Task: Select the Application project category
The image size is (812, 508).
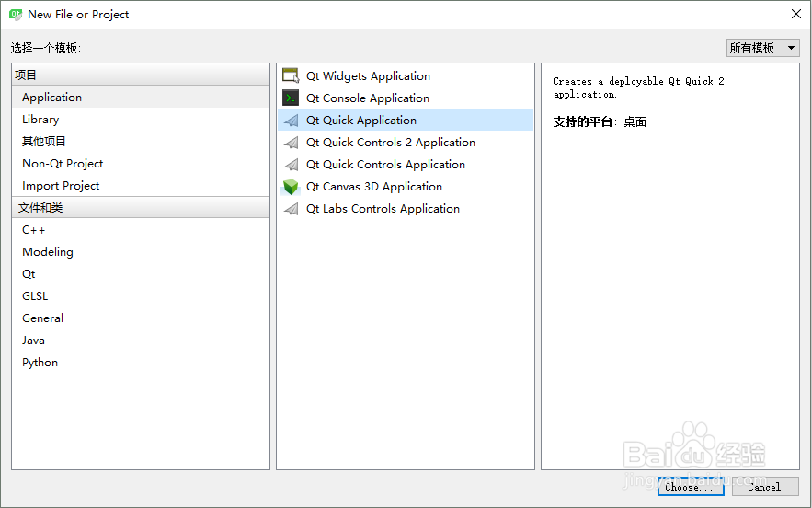Action: pos(141,98)
